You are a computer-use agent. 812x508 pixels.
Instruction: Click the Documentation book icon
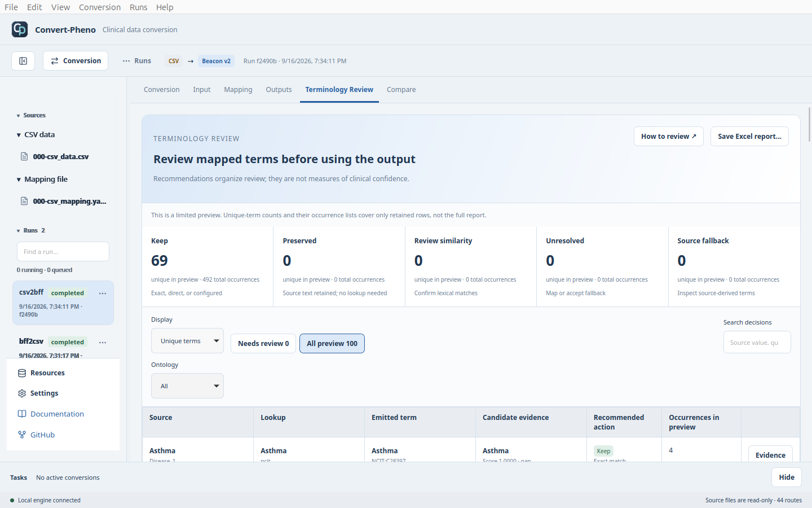pos(22,414)
